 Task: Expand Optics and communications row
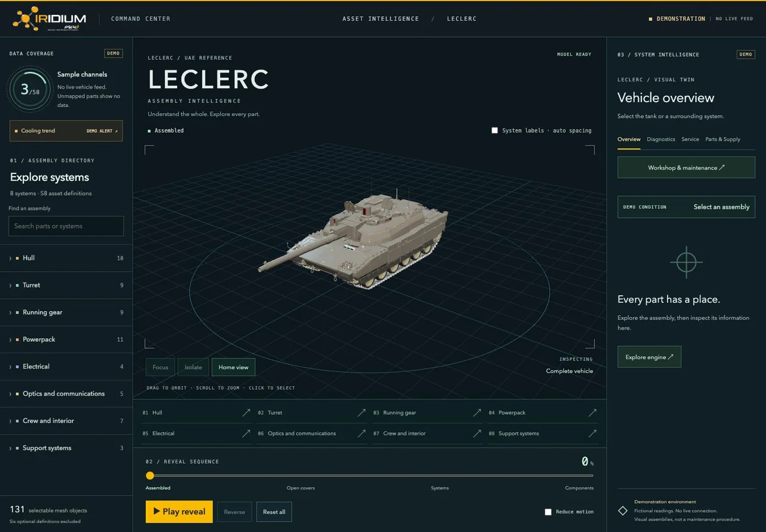tap(66, 394)
